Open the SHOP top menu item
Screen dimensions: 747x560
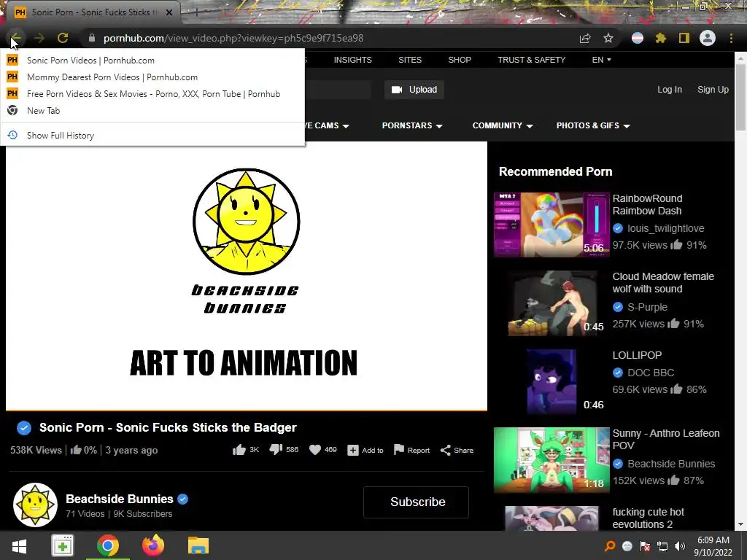460,60
